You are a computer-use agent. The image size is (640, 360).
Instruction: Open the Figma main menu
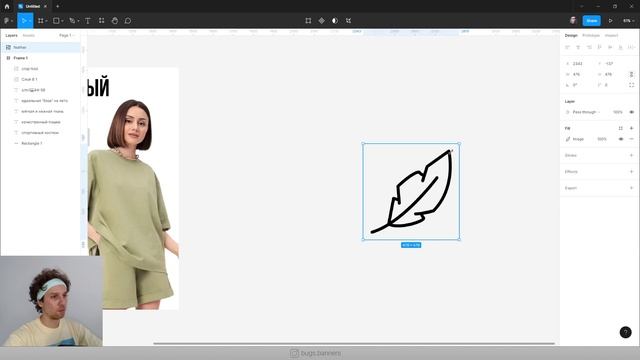[x=8, y=20]
